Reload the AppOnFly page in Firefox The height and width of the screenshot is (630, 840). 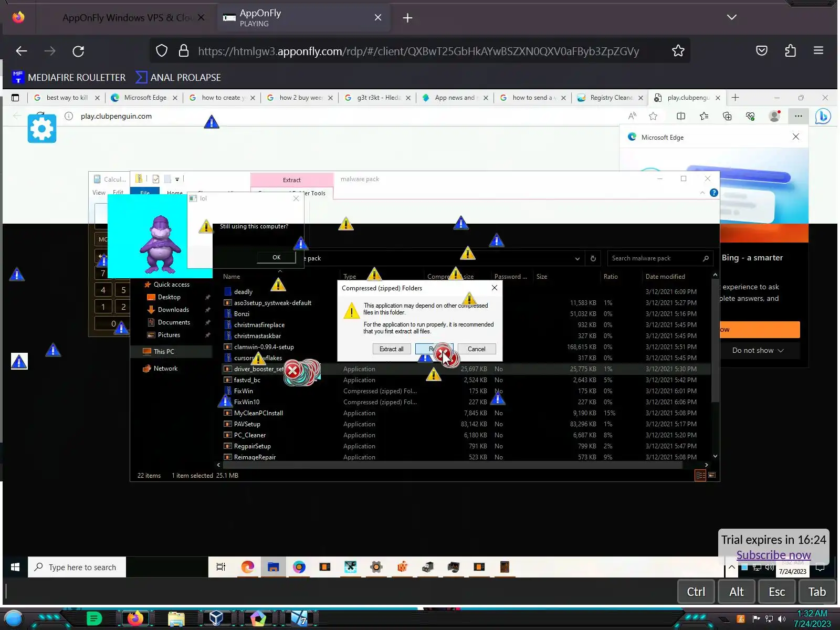click(78, 51)
